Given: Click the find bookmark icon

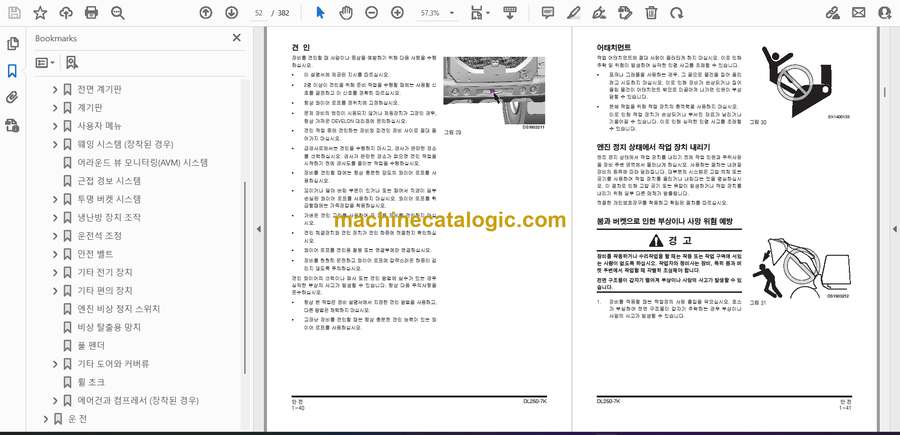Looking at the screenshot, I should (72, 63).
